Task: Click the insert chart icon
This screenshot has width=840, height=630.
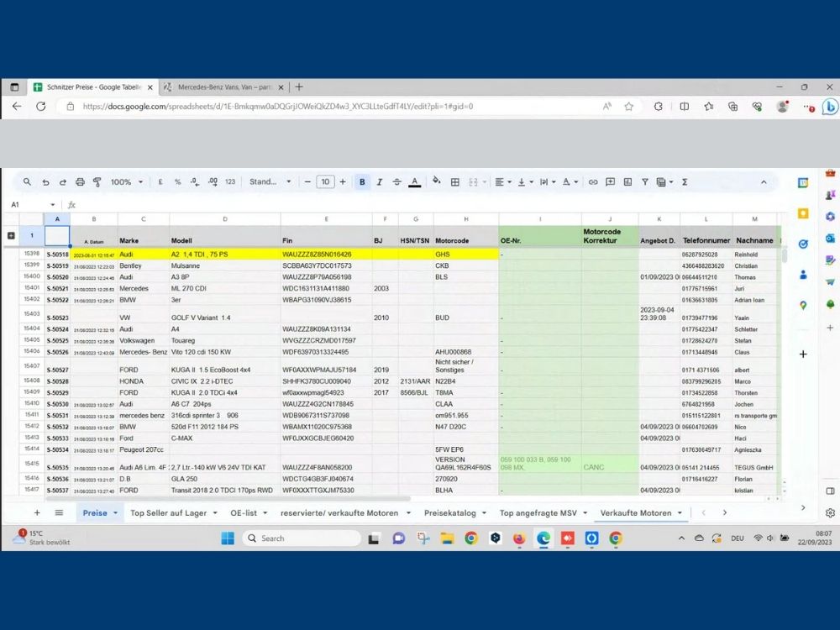Action: click(x=627, y=182)
